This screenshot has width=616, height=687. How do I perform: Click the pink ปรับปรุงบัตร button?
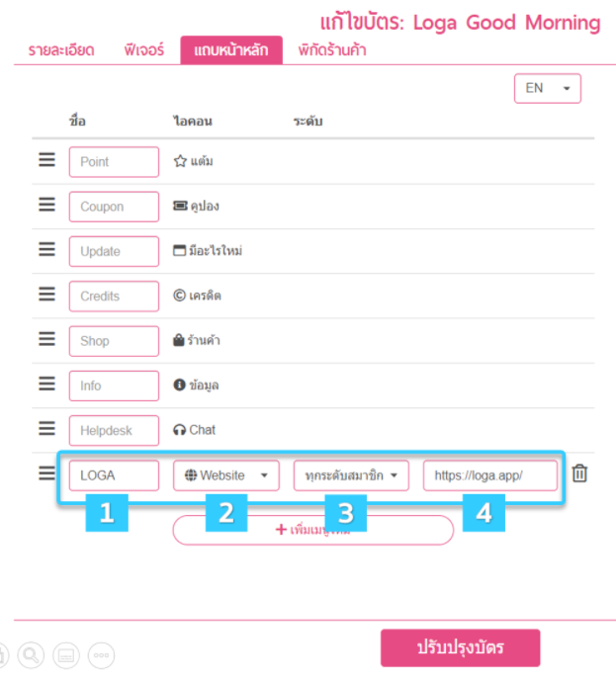(x=460, y=648)
